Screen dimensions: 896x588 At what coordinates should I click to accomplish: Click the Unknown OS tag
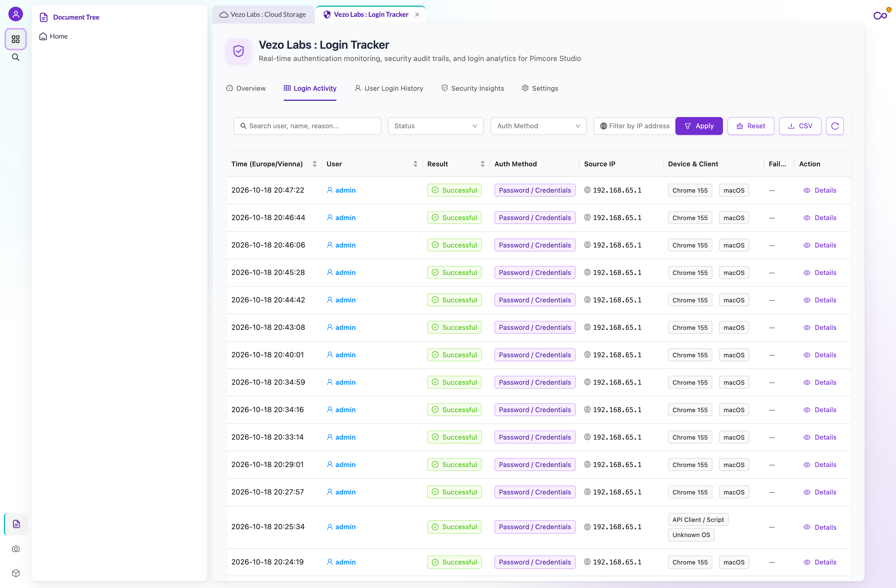[691, 535]
